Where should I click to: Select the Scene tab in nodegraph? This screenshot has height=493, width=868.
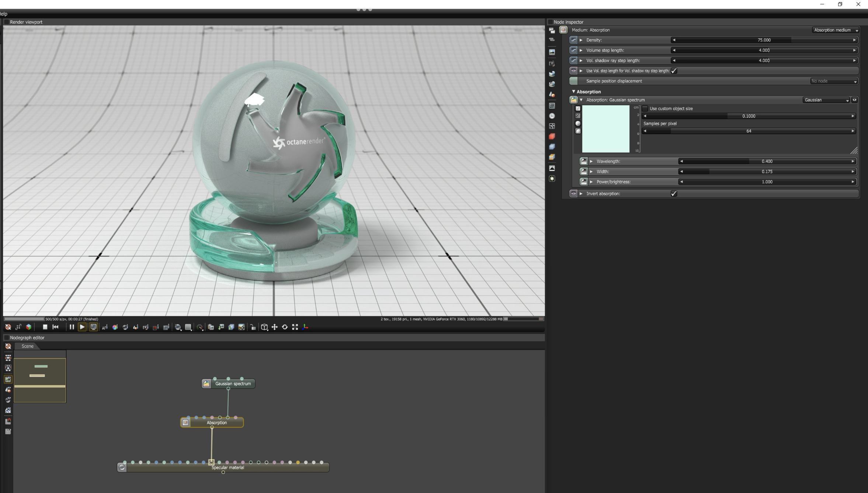pyautogui.click(x=27, y=346)
